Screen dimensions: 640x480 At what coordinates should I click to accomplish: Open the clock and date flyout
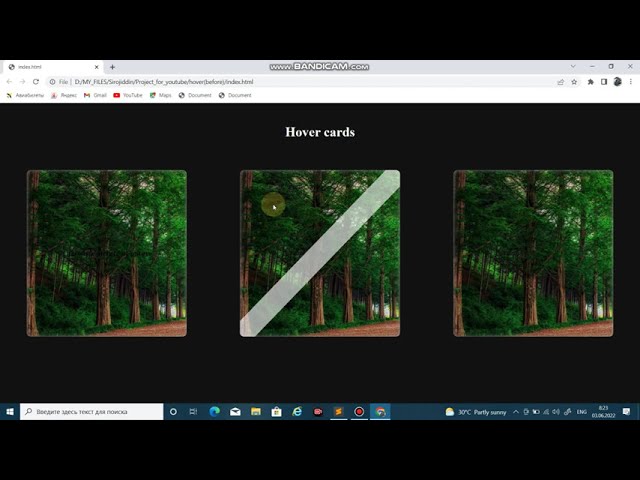coord(603,412)
